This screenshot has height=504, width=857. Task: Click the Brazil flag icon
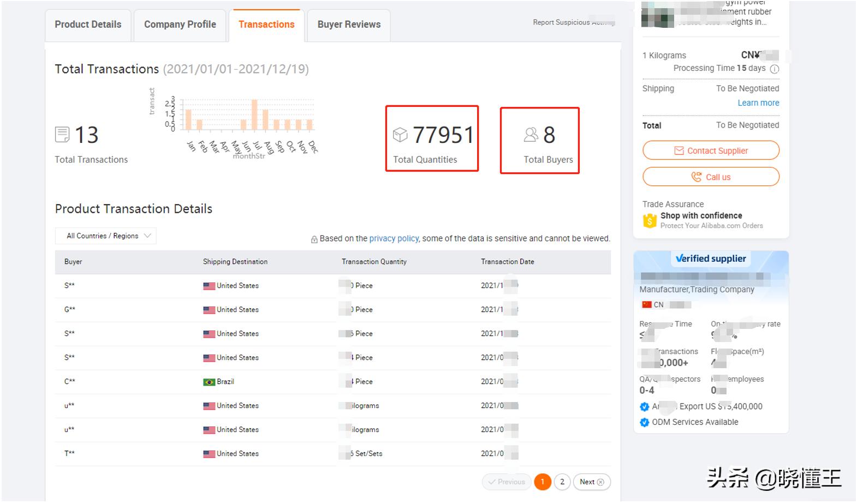(209, 382)
